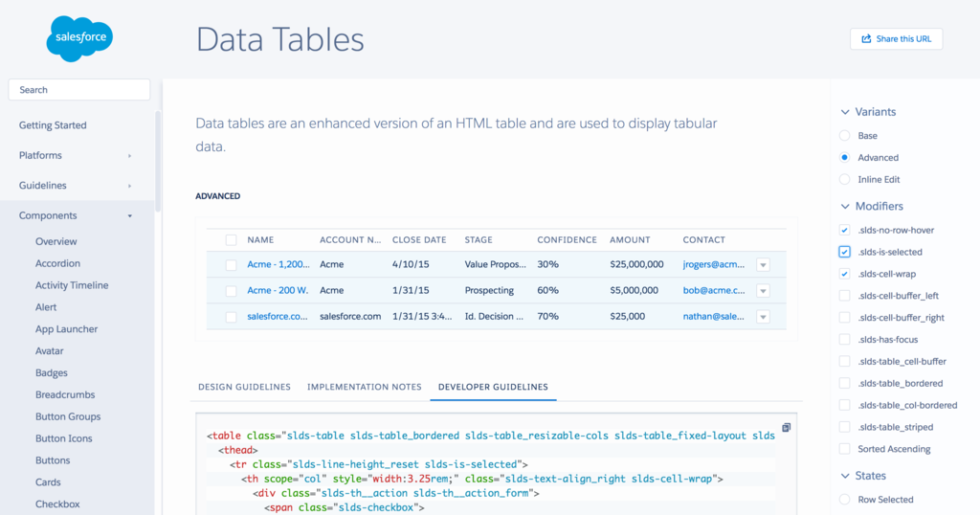Image resolution: width=980 pixels, height=515 pixels.
Task: Enable the .slds-table_striped modifier
Action: (x=844, y=427)
